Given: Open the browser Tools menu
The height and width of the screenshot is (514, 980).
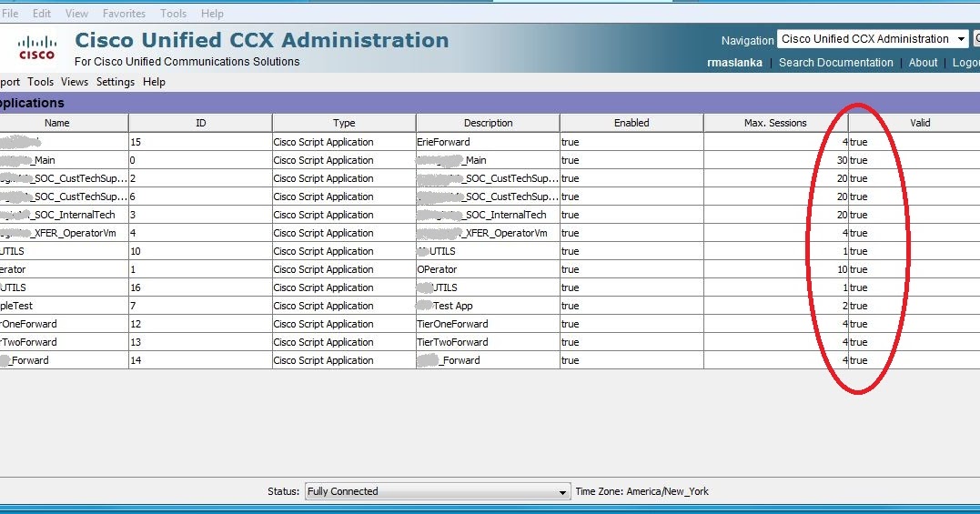Looking at the screenshot, I should click(x=173, y=13).
